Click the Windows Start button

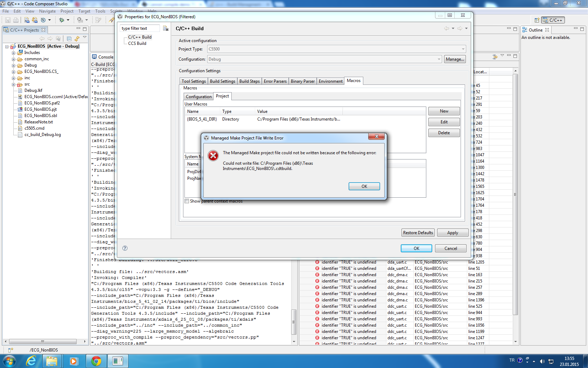click(9, 361)
